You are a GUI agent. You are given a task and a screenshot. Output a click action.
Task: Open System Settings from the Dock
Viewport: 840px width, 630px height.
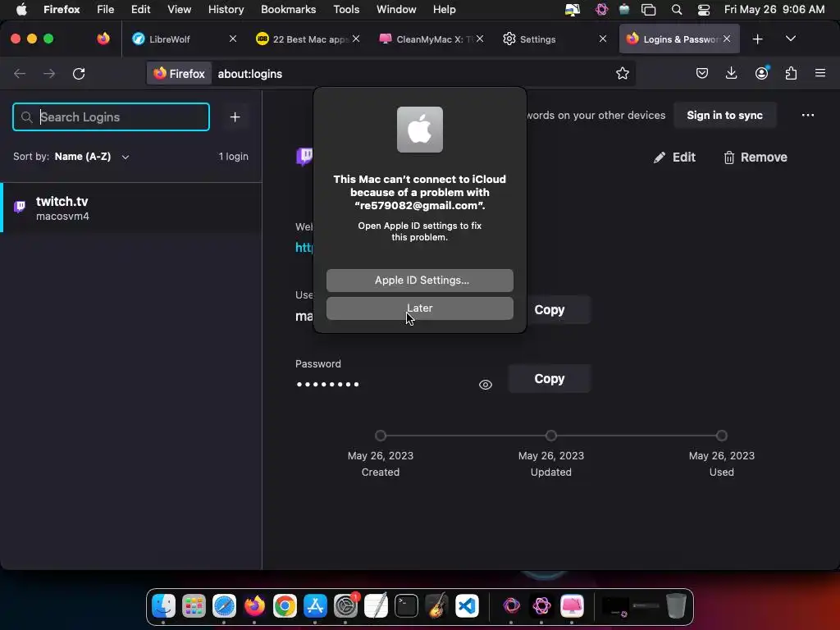pos(345,606)
